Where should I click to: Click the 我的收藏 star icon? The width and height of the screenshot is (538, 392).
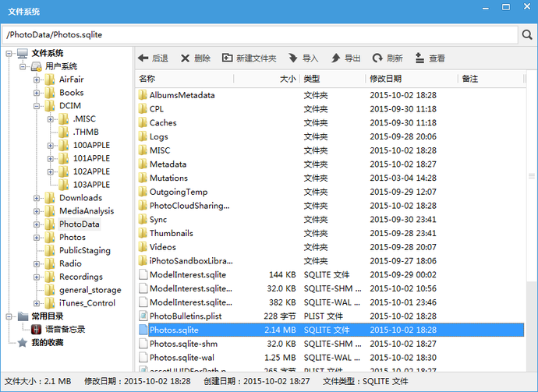tap(23, 342)
